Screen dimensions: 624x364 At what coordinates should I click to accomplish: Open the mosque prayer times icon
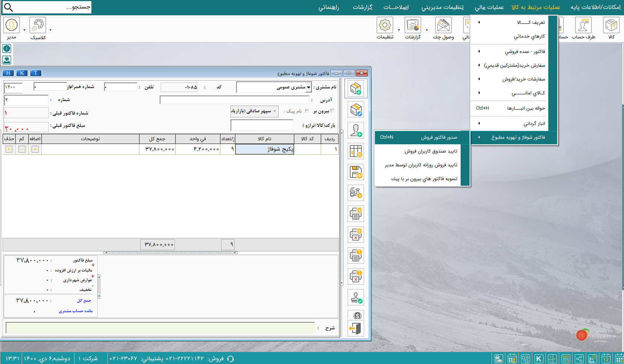(x=593, y=359)
